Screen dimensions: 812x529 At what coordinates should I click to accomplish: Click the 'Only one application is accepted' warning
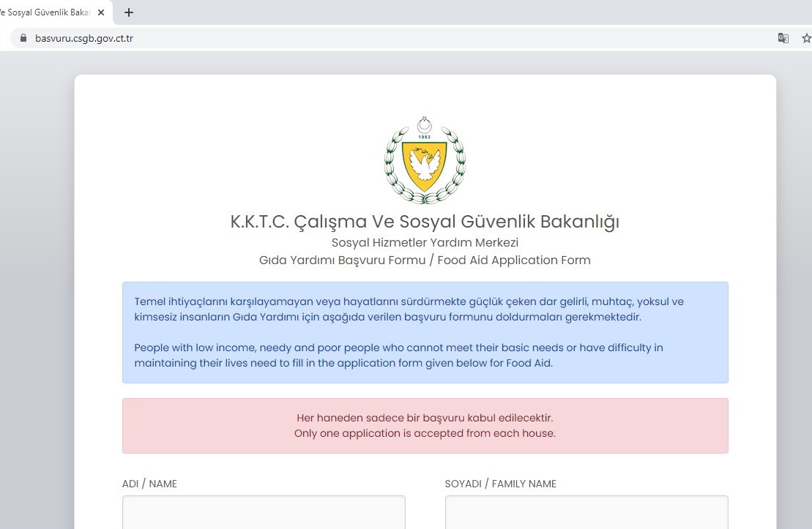click(425, 433)
